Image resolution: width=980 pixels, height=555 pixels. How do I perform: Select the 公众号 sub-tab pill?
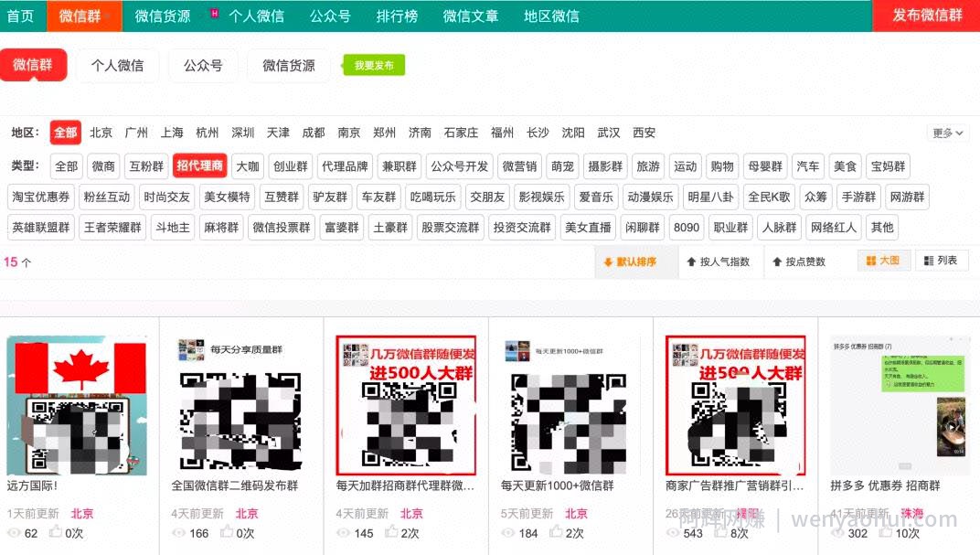[x=203, y=65]
